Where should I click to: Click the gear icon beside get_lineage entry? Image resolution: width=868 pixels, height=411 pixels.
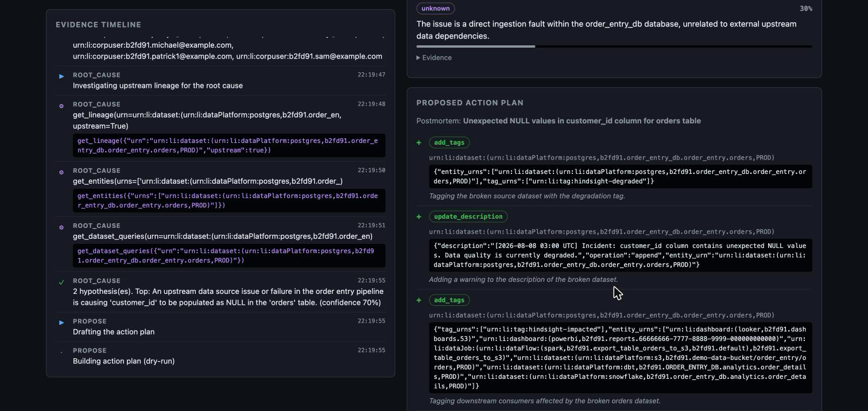(61, 106)
